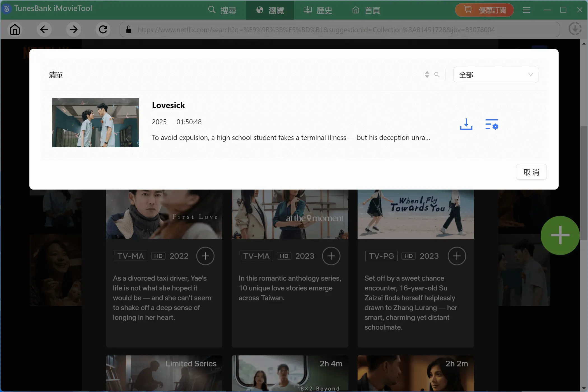588x392 pixels.
Task: Download the Lovesick video
Action: point(466,124)
